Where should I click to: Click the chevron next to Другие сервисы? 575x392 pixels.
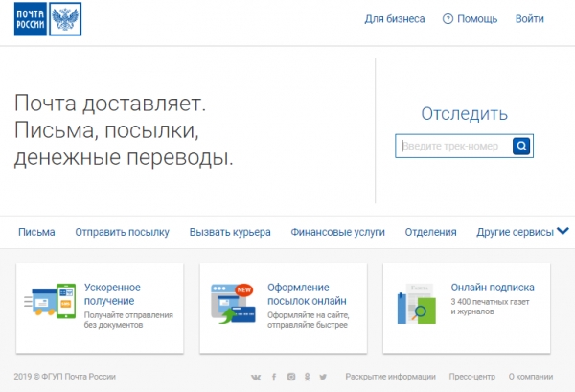563,231
